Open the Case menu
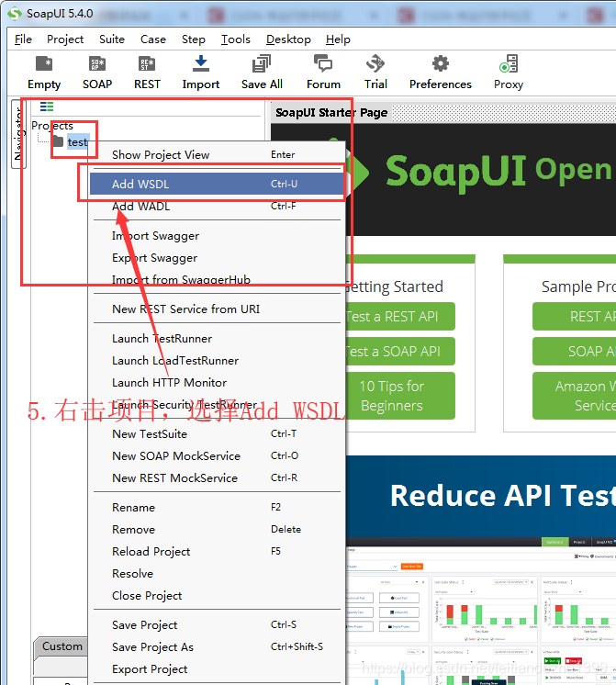Viewport: 616px width, 685px height. pos(153,39)
